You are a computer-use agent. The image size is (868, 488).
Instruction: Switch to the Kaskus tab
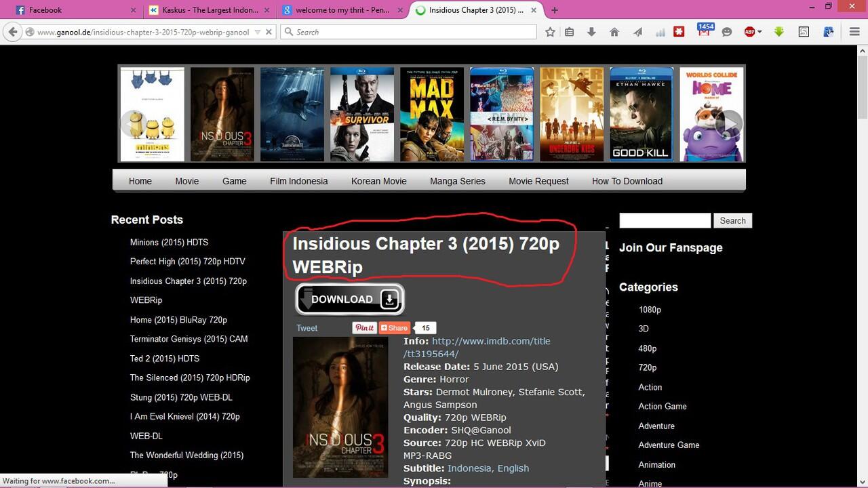208,10
